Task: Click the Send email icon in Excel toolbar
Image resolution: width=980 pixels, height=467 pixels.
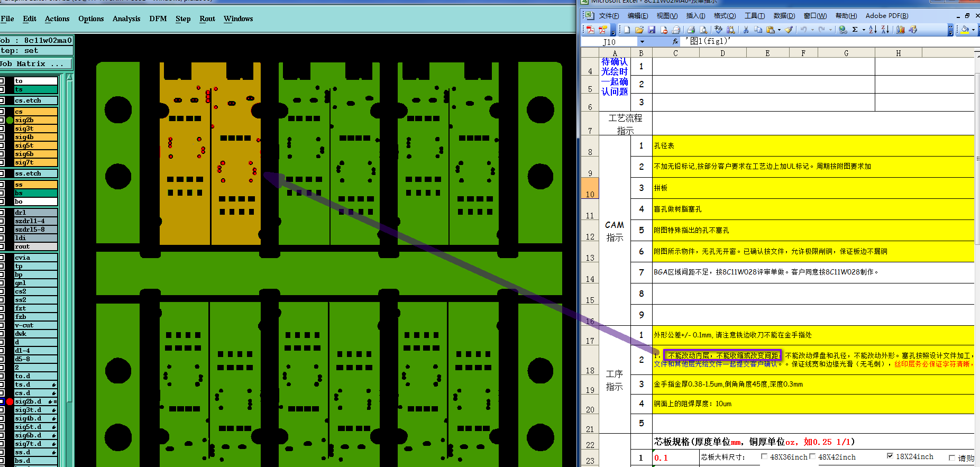Action: pyautogui.click(x=676, y=30)
